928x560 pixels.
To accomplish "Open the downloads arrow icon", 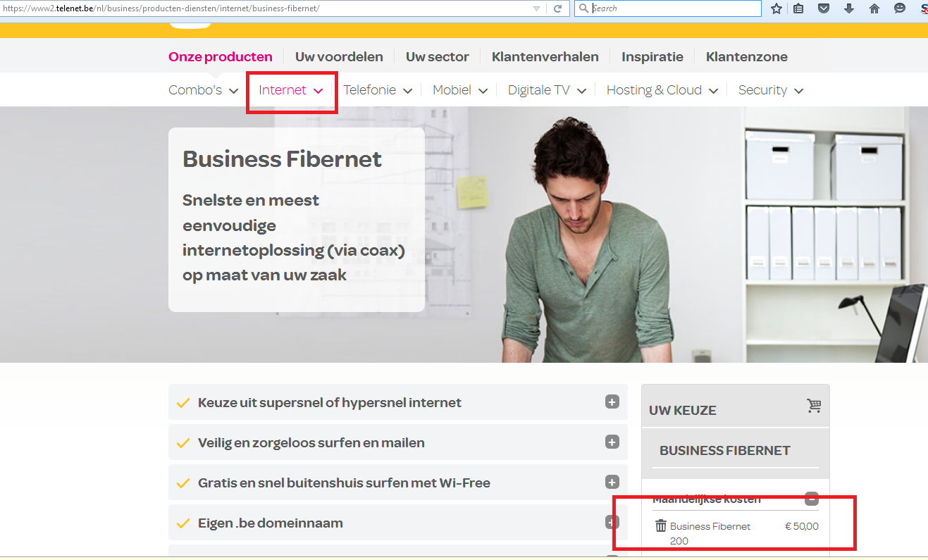I will click(849, 8).
